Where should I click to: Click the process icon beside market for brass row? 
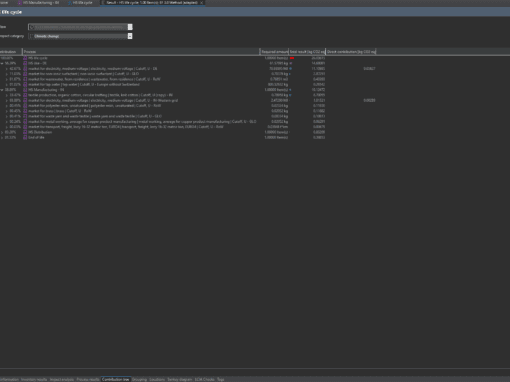(25, 111)
